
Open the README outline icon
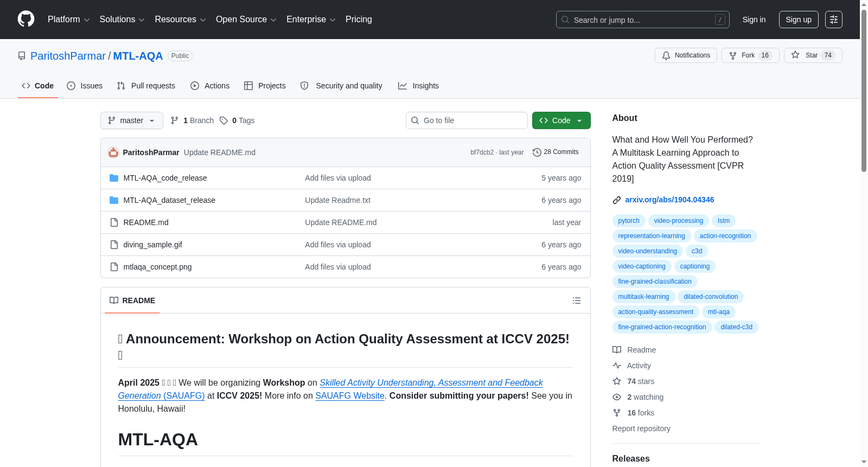(577, 300)
